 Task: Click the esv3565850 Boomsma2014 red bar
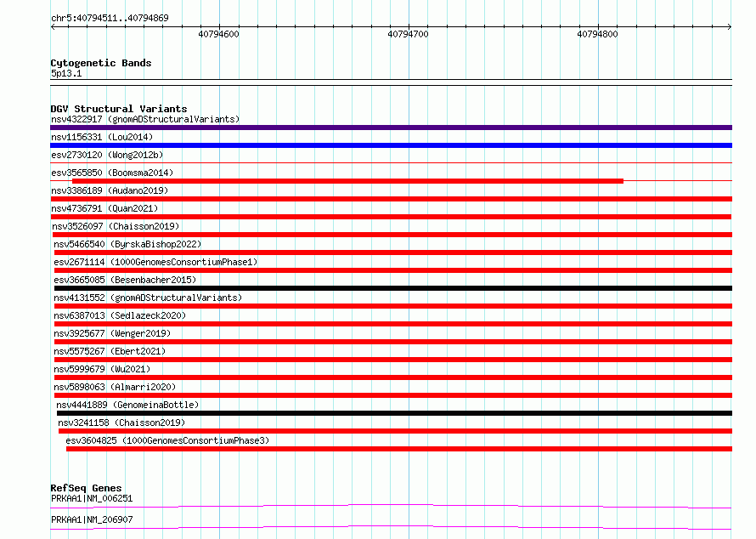tap(347, 181)
